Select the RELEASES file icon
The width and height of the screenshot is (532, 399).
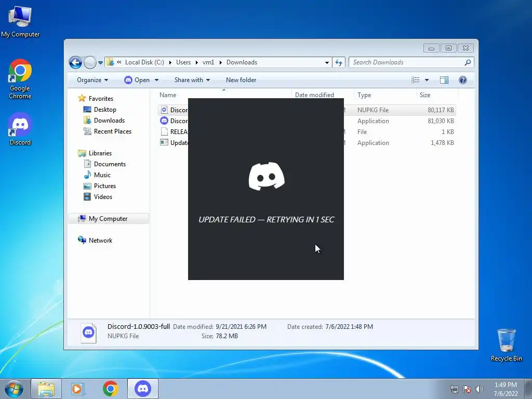click(x=164, y=131)
